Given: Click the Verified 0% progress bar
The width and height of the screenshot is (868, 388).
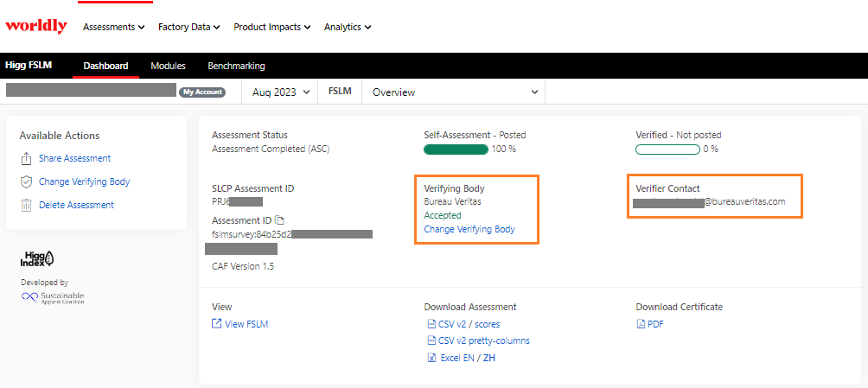Looking at the screenshot, I should [667, 149].
